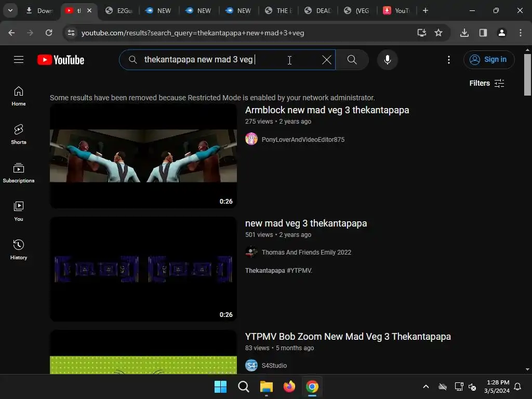Screen dimensions: 532x399
Task: Switch to the Downloads tab
Action: pyautogui.click(x=39, y=11)
